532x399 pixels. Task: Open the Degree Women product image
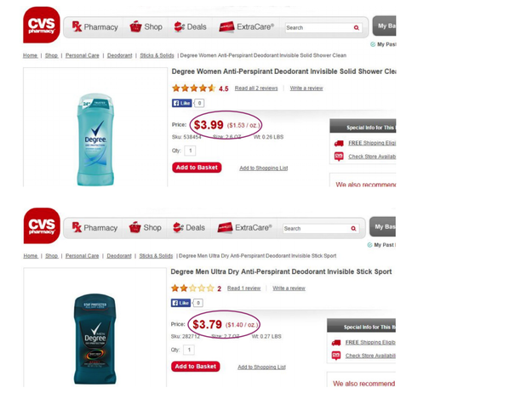(x=95, y=140)
